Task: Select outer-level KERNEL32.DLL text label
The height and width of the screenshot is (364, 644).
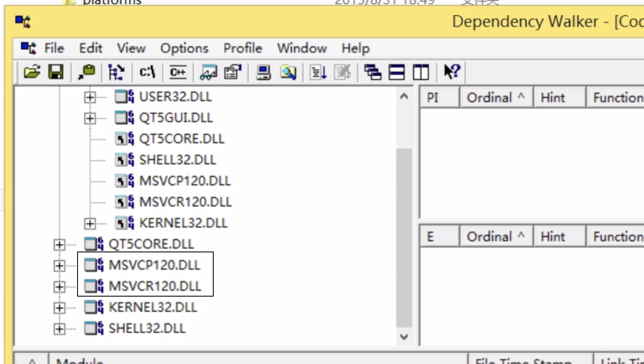Action: pos(153,307)
